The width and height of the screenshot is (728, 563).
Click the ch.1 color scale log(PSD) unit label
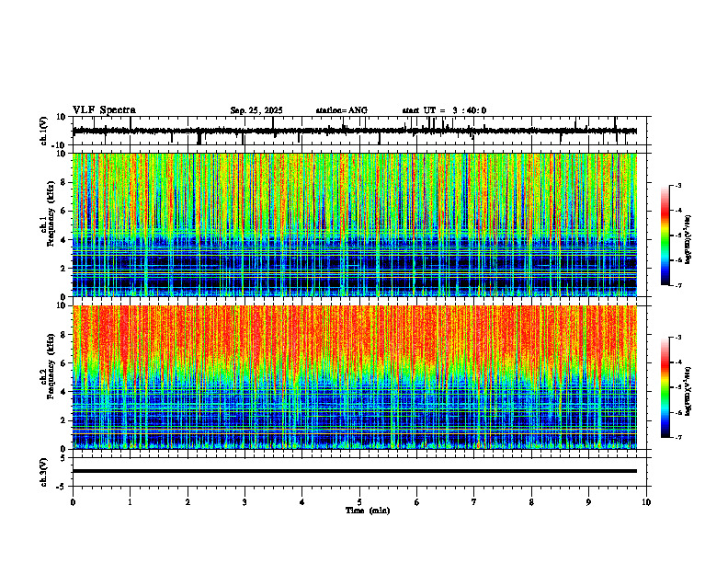[688, 239]
